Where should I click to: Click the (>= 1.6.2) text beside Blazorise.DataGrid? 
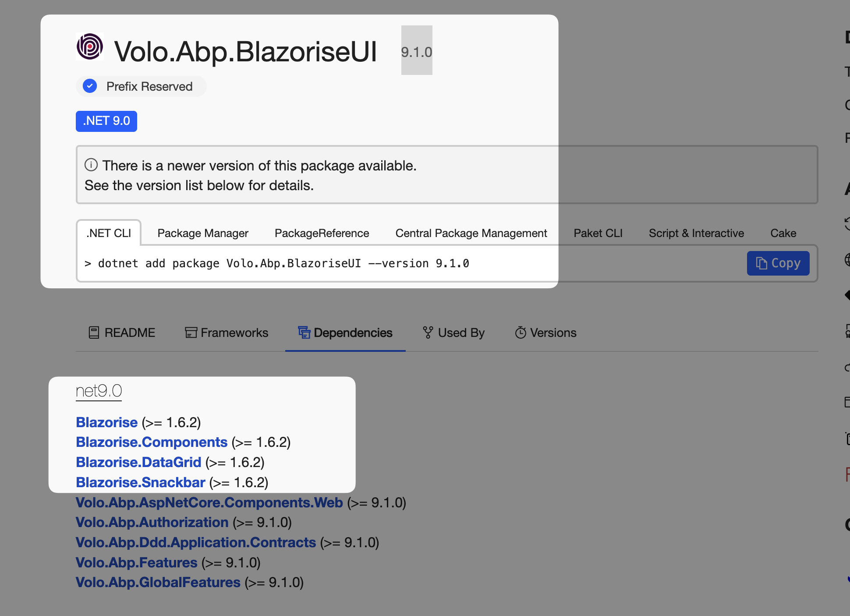pos(235,462)
